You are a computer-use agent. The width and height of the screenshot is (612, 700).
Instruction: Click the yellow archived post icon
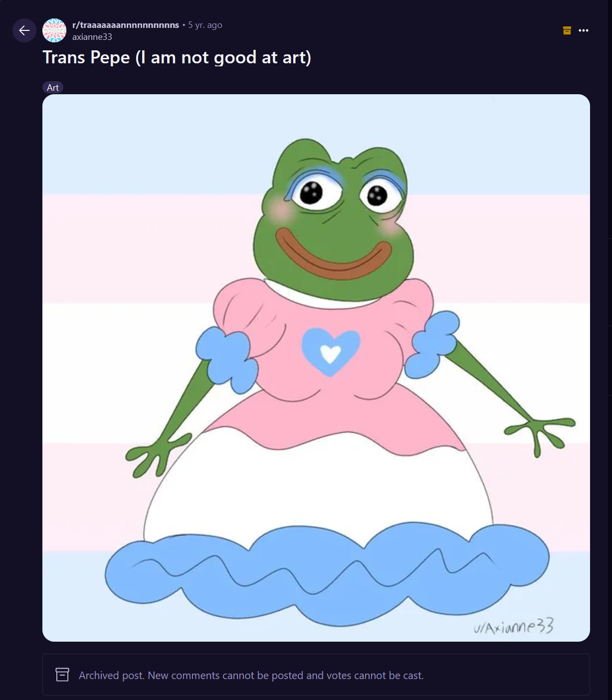(567, 30)
